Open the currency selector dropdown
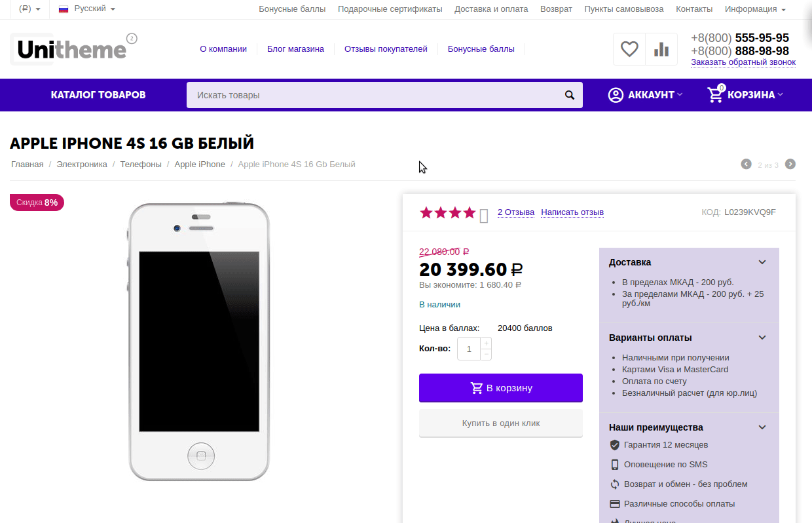The width and height of the screenshot is (812, 523). coord(30,9)
